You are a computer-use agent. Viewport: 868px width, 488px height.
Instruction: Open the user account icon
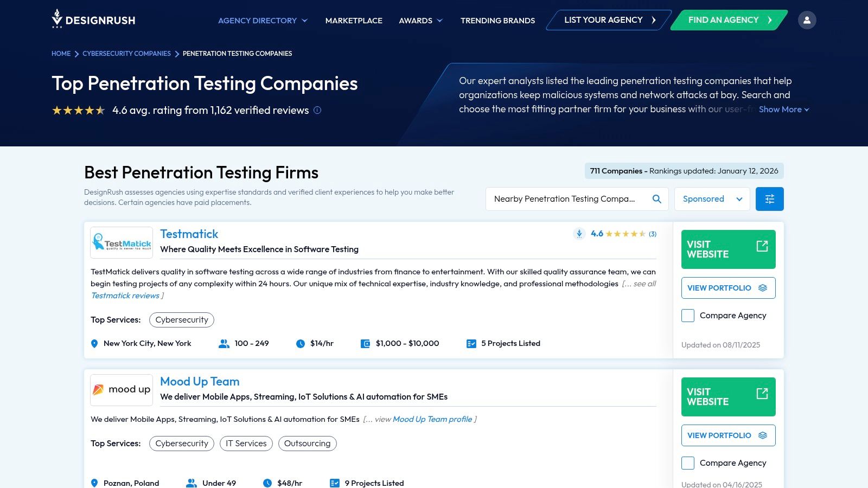pos(807,20)
